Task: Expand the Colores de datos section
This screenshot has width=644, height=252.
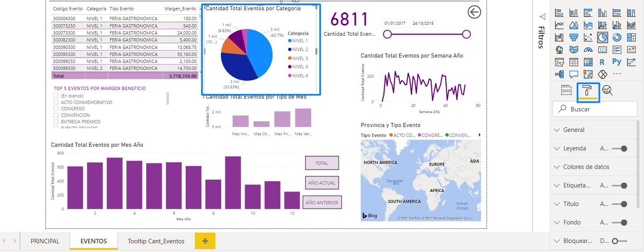Action: (557, 166)
